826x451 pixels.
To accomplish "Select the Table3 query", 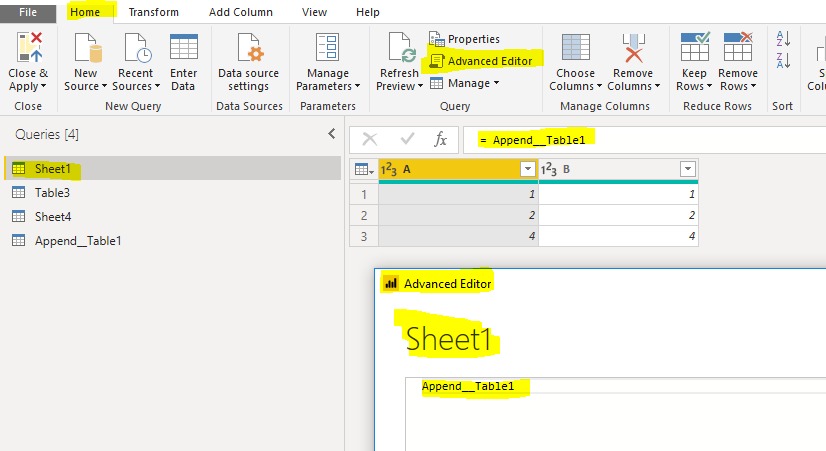I will [173, 193].
